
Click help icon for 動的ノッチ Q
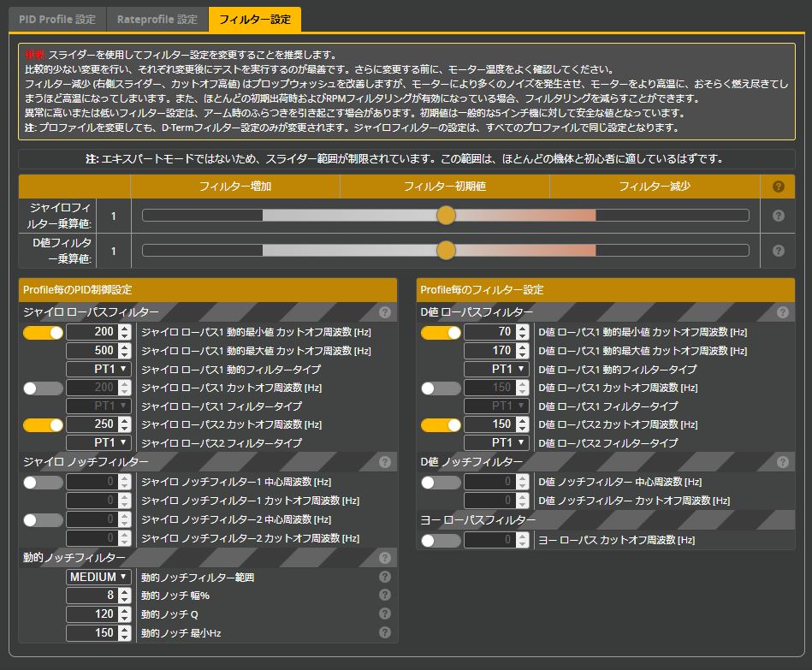(x=385, y=614)
